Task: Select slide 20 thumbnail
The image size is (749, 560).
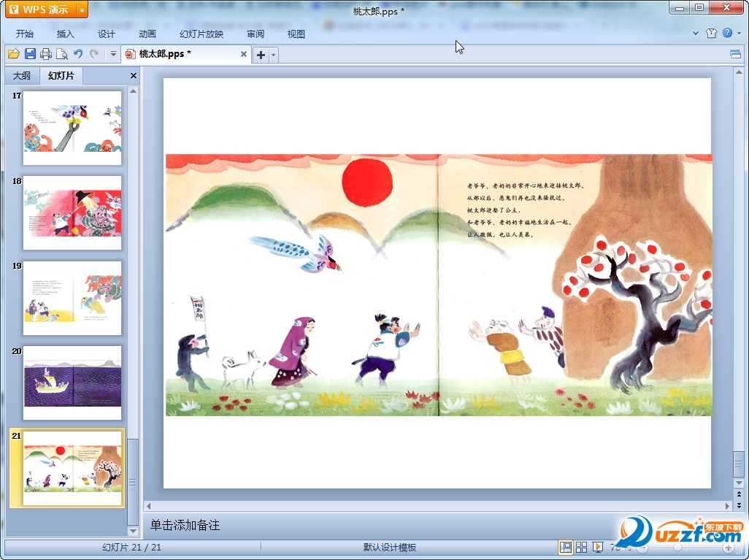Action: coord(72,383)
